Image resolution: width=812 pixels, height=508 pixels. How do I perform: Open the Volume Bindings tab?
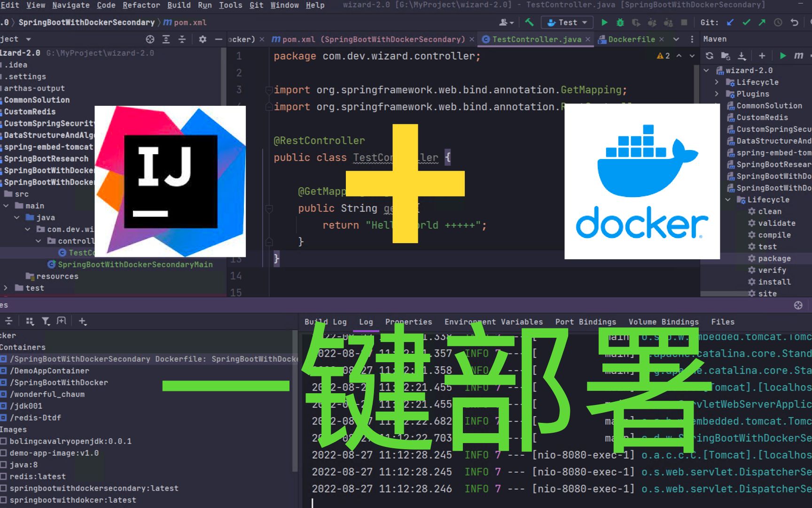click(664, 322)
